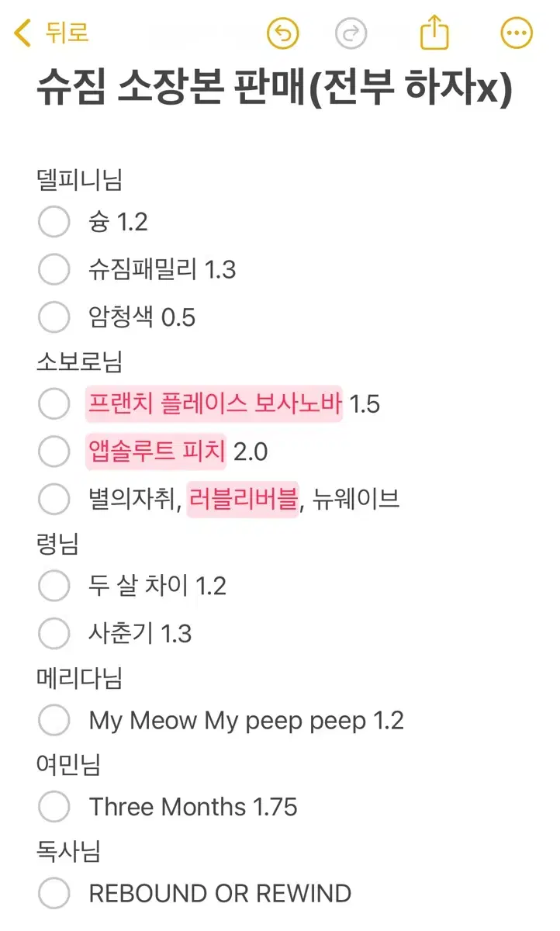Tap the highlighted 러블리버블 text
This screenshot has width=560, height=931.
[x=243, y=499]
